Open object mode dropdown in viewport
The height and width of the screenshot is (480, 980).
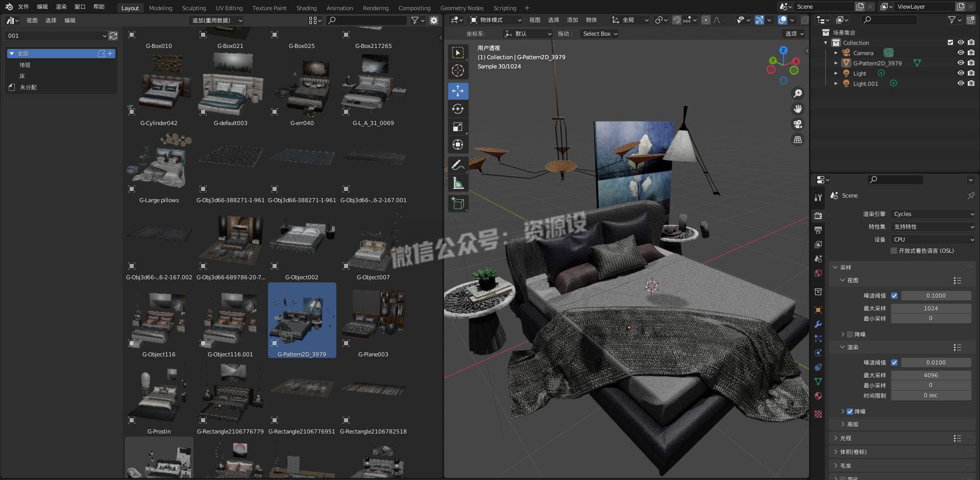click(x=496, y=20)
